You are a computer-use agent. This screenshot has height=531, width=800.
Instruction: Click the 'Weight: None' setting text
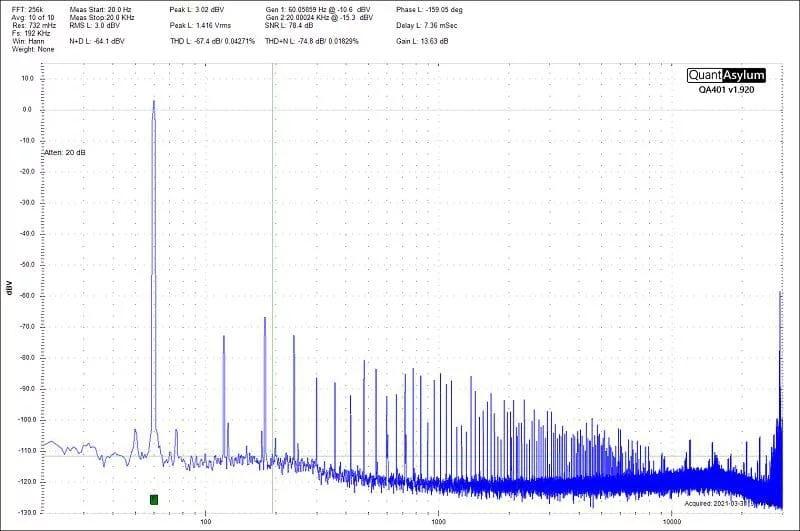(33, 49)
